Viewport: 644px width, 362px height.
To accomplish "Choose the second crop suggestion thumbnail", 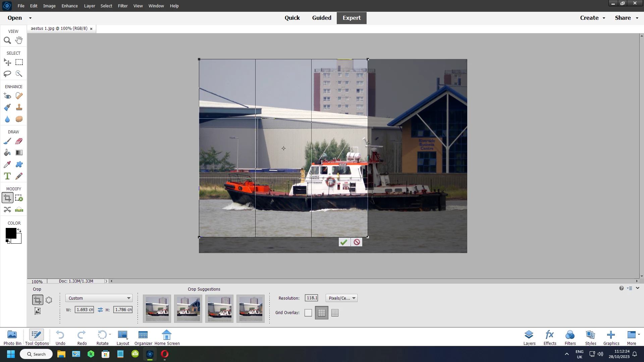I will tap(188, 309).
